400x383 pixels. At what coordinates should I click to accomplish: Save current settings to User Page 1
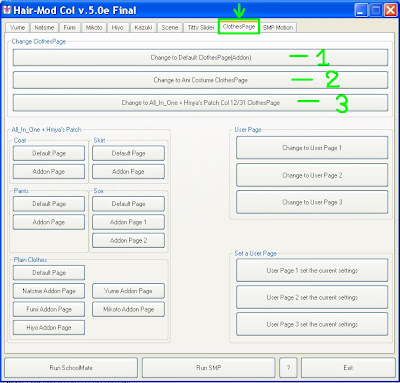pyautogui.click(x=312, y=270)
